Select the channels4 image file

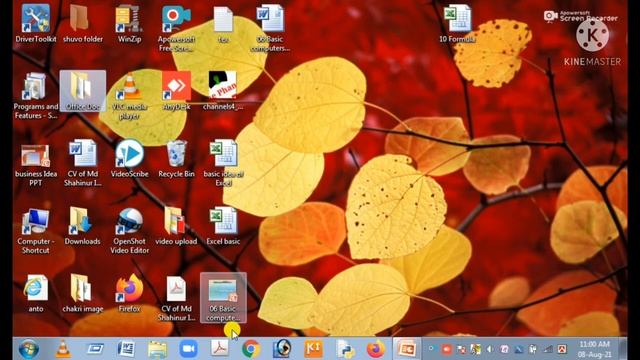(x=223, y=91)
